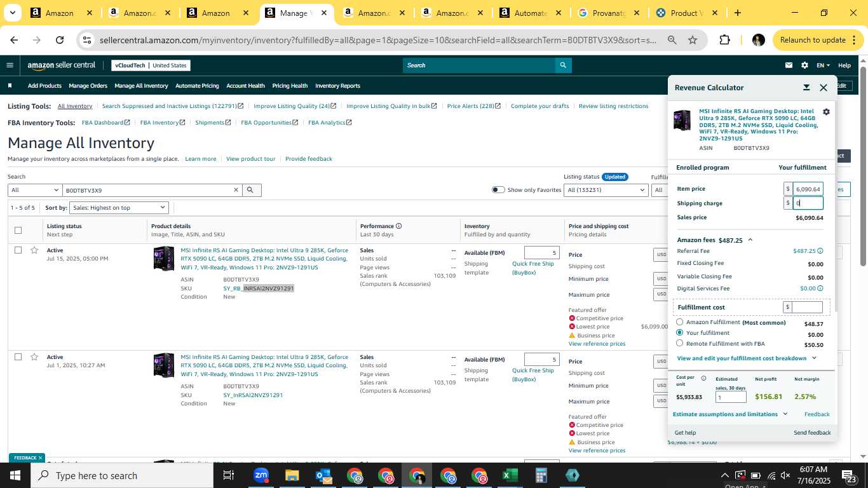Click the search magnifier button in header
The height and width of the screenshot is (488, 868).
pyautogui.click(x=563, y=65)
